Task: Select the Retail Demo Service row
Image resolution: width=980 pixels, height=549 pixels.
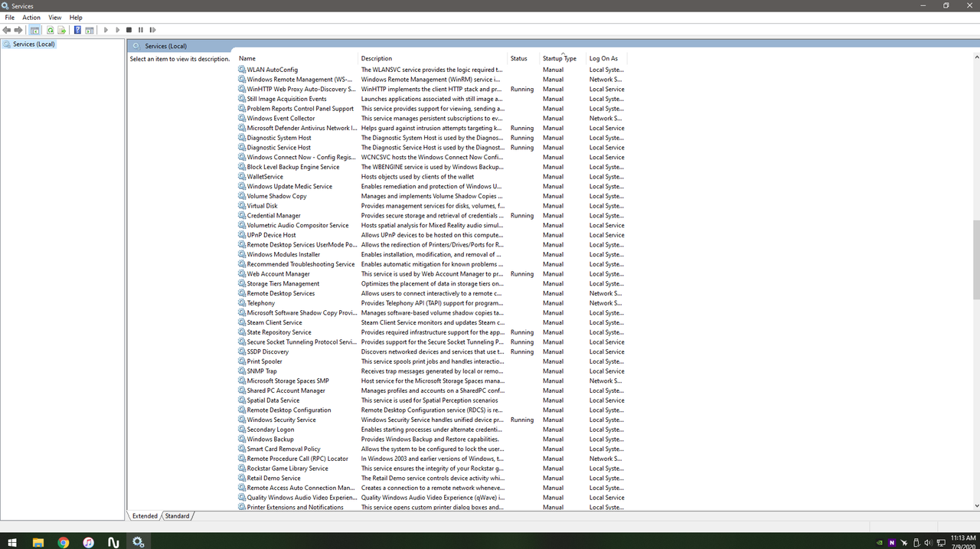Action: coord(432,479)
